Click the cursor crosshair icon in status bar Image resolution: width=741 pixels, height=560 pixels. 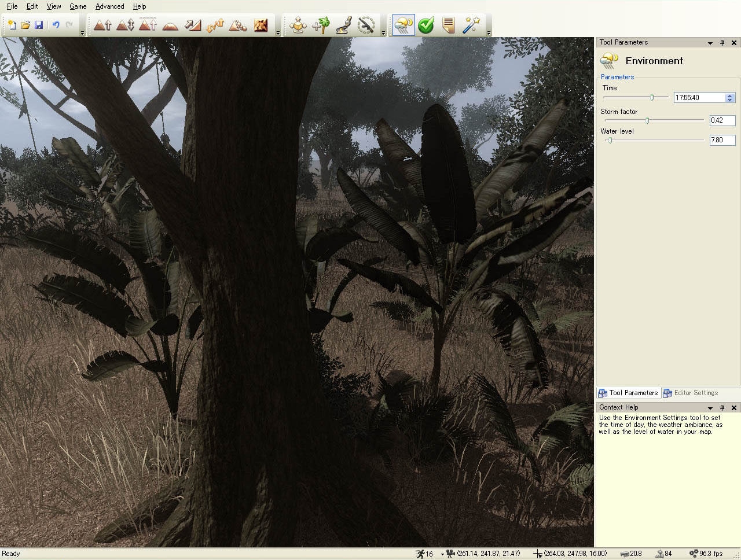click(x=538, y=554)
